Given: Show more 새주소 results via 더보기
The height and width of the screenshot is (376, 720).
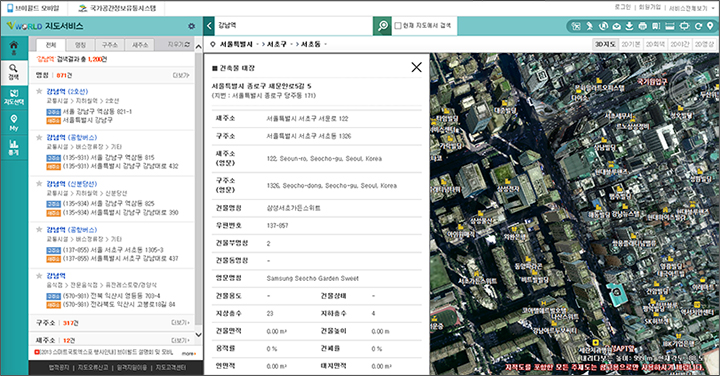Looking at the screenshot, I should pyautogui.click(x=181, y=340).
